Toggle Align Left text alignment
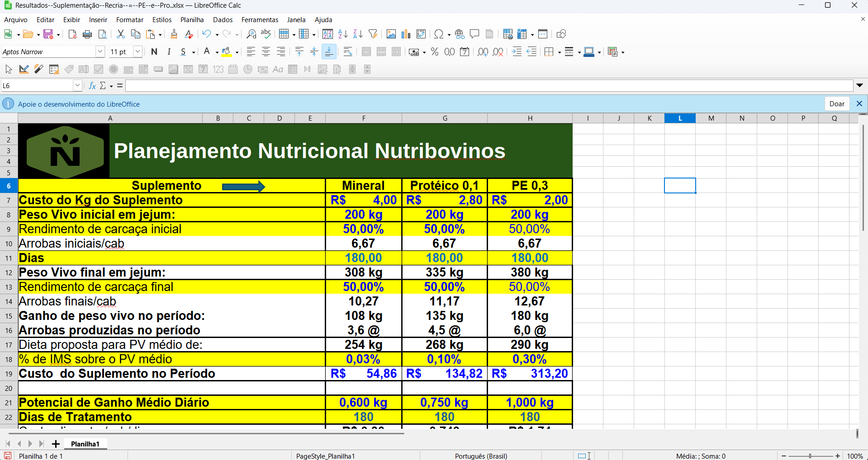 251,52
